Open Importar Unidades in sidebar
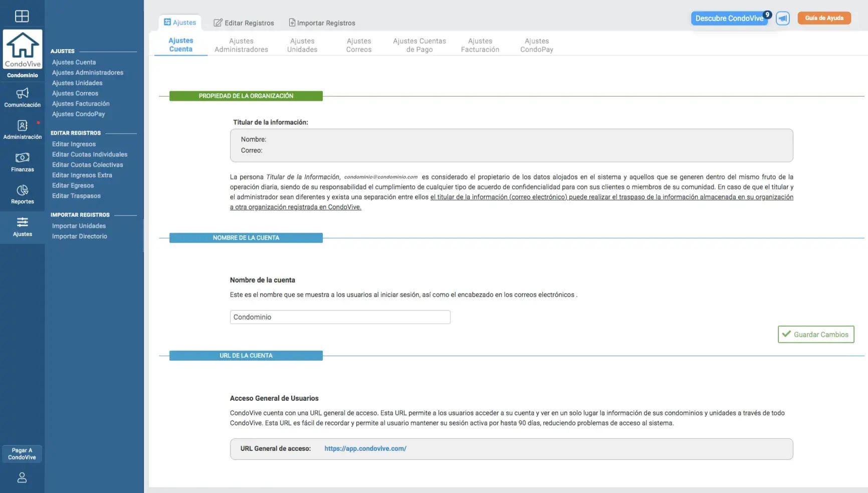 [x=79, y=226]
